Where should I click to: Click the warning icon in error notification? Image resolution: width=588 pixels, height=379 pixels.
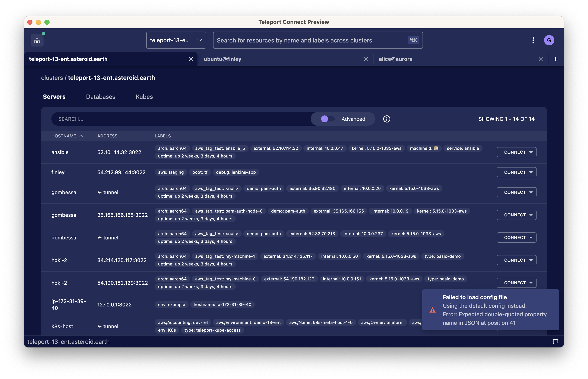click(432, 310)
